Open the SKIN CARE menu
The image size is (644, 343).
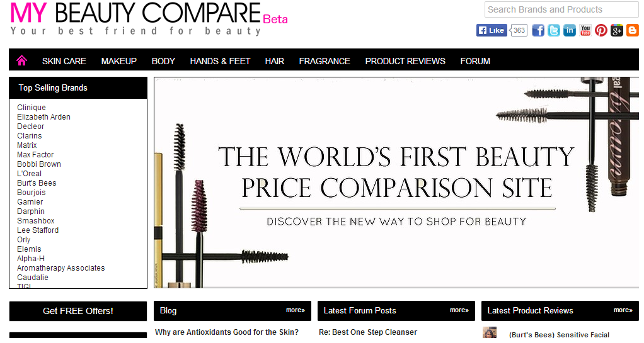pos(64,61)
